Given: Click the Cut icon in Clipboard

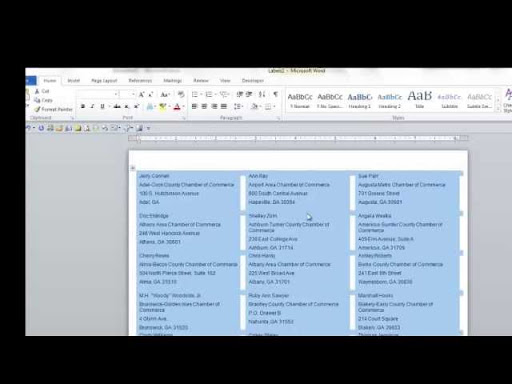Looking at the screenshot, I should click(x=42, y=91).
